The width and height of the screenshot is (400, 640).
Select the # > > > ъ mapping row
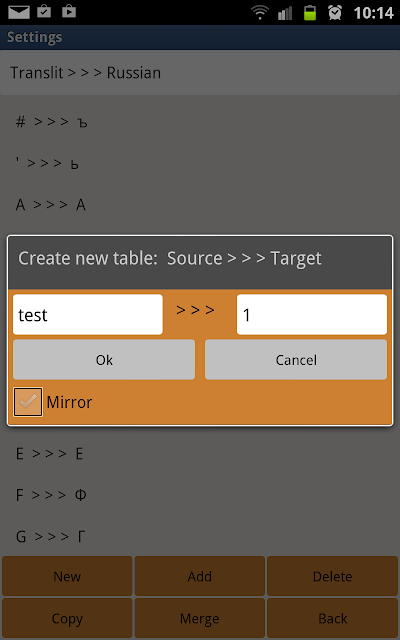pos(200,122)
